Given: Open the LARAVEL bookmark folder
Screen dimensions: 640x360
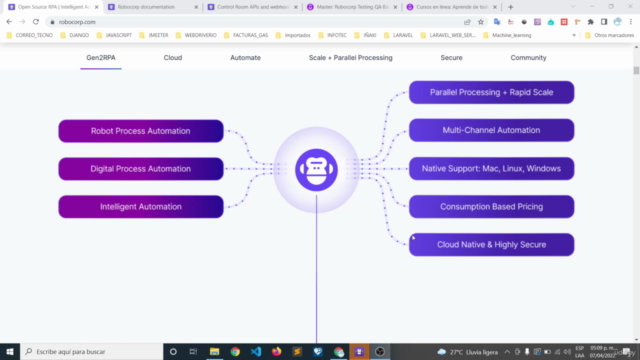Looking at the screenshot, I should coord(398,35).
